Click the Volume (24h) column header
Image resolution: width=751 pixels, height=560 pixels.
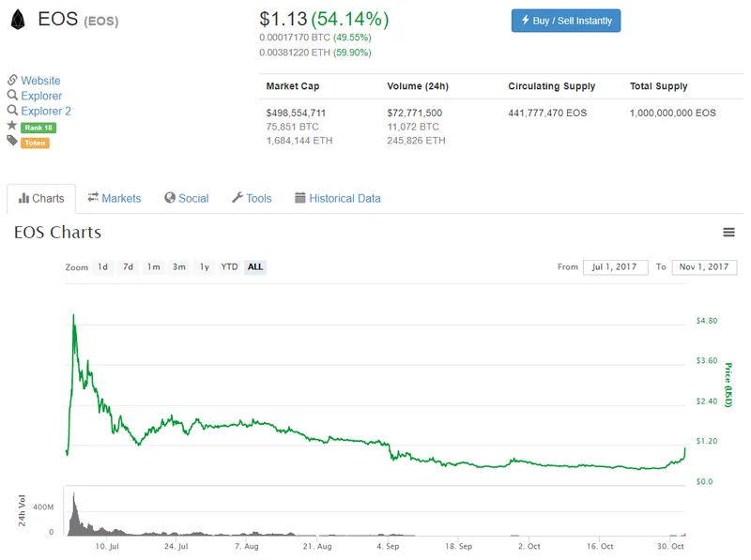(418, 86)
